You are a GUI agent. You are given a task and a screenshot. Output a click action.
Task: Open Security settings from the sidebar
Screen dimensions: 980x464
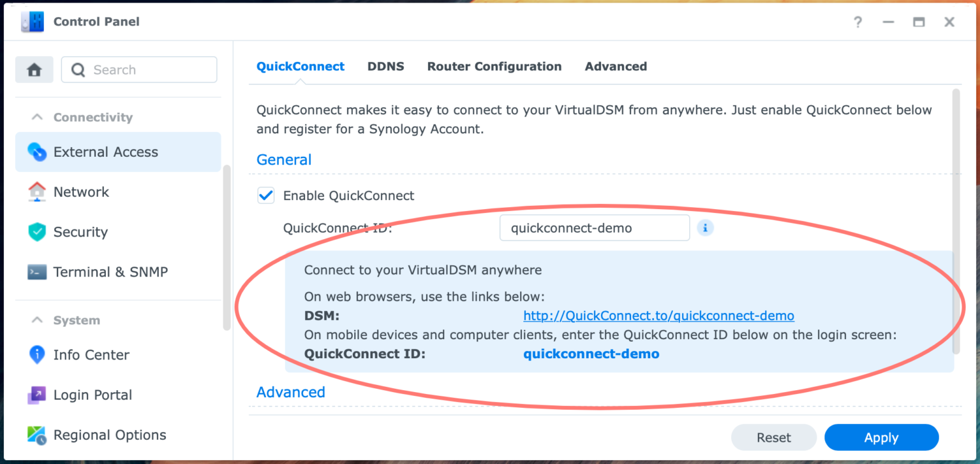click(x=36, y=232)
